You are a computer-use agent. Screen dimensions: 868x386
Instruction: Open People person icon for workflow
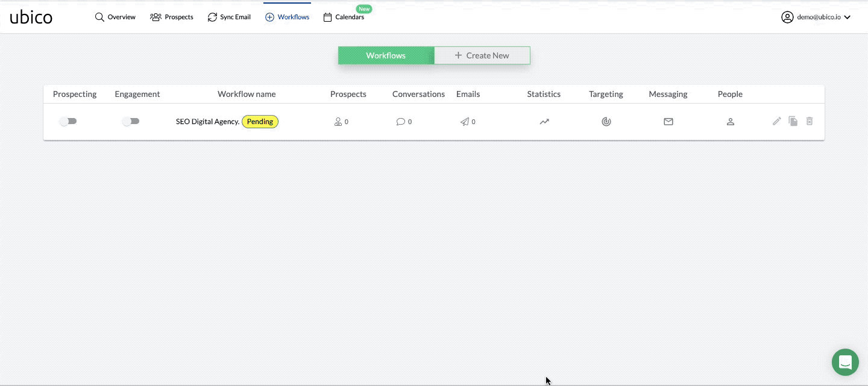coord(731,122)
